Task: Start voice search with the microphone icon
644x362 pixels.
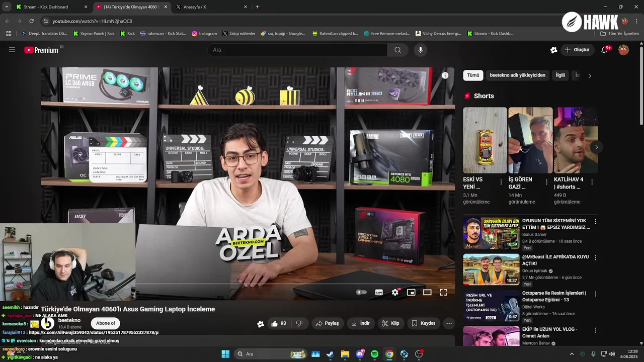Action: 421,50
